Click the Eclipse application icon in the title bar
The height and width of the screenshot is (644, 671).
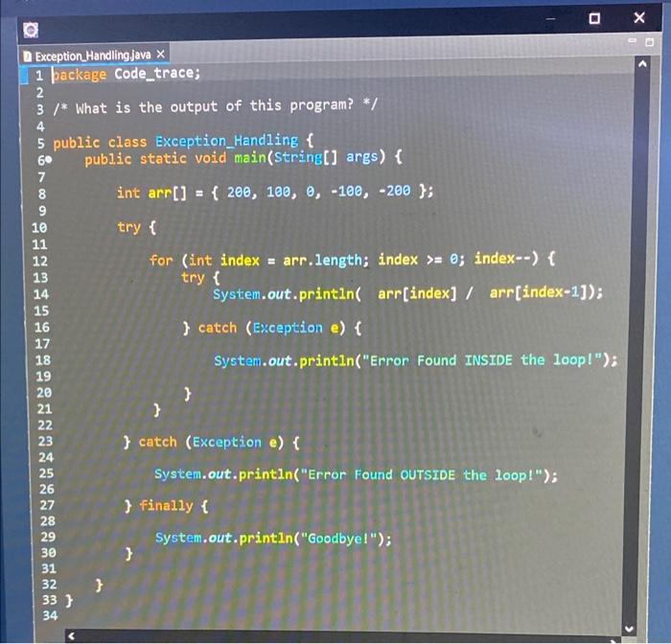coord(31,31)
